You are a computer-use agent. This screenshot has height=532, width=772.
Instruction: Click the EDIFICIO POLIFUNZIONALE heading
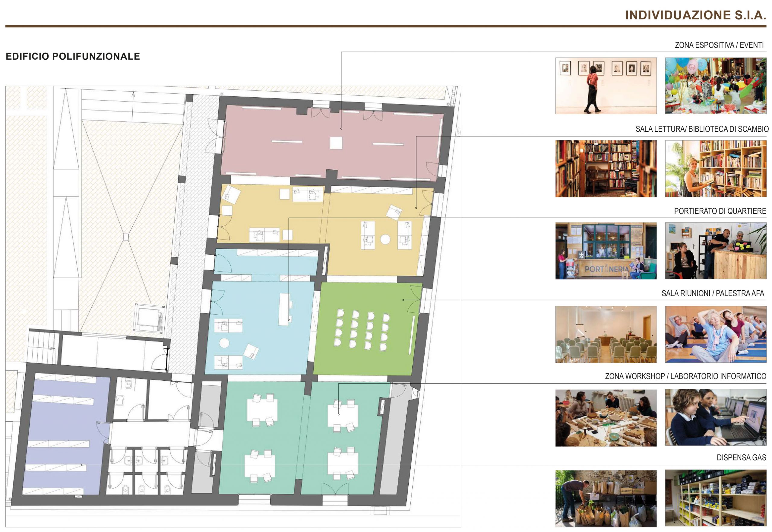click(x=73, y=56)
